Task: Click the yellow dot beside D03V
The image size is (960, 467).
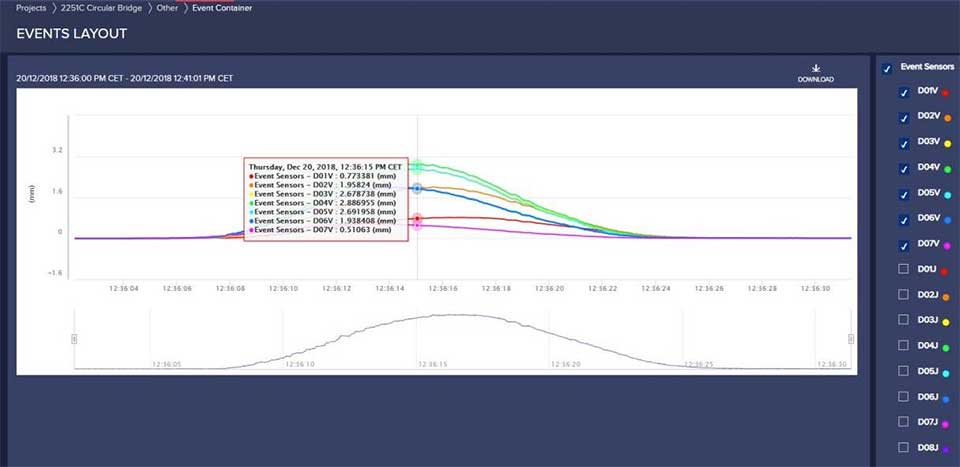Action: [x=947, y=143]
